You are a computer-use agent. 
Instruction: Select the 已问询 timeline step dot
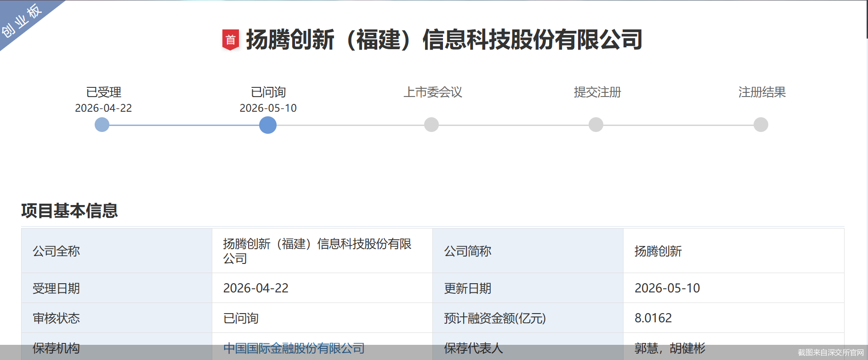click(268, 125)
